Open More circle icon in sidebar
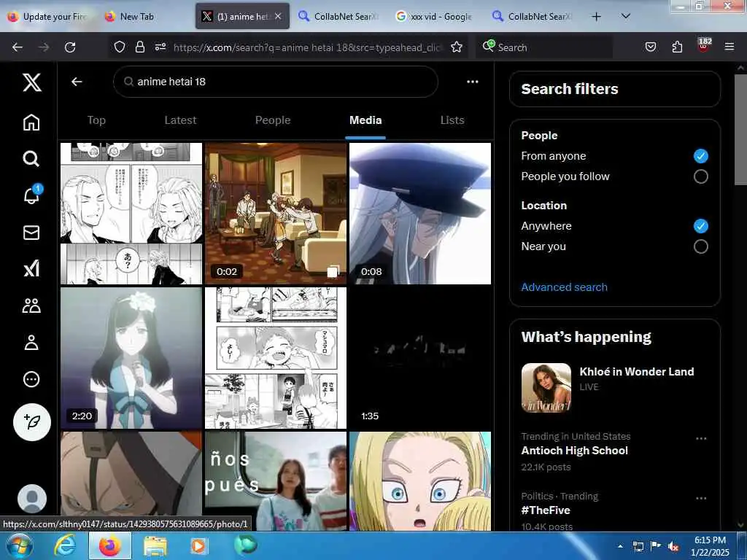 (31, 379)
